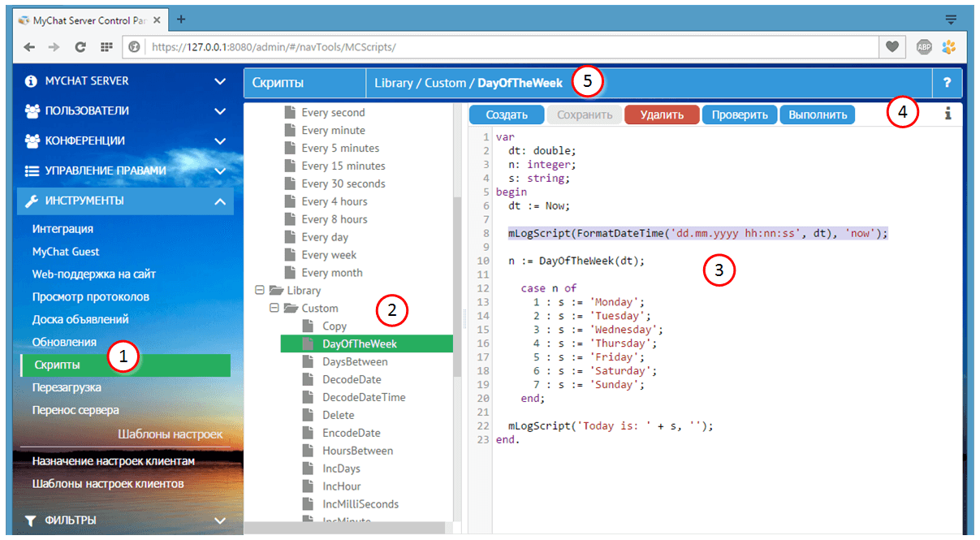Click the heart bookmark icon
This screenshot has width=980, height=540.
tap(891, 47)
